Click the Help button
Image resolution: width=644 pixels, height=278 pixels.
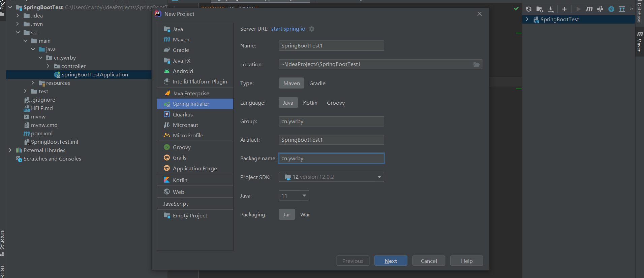(467, 261)
